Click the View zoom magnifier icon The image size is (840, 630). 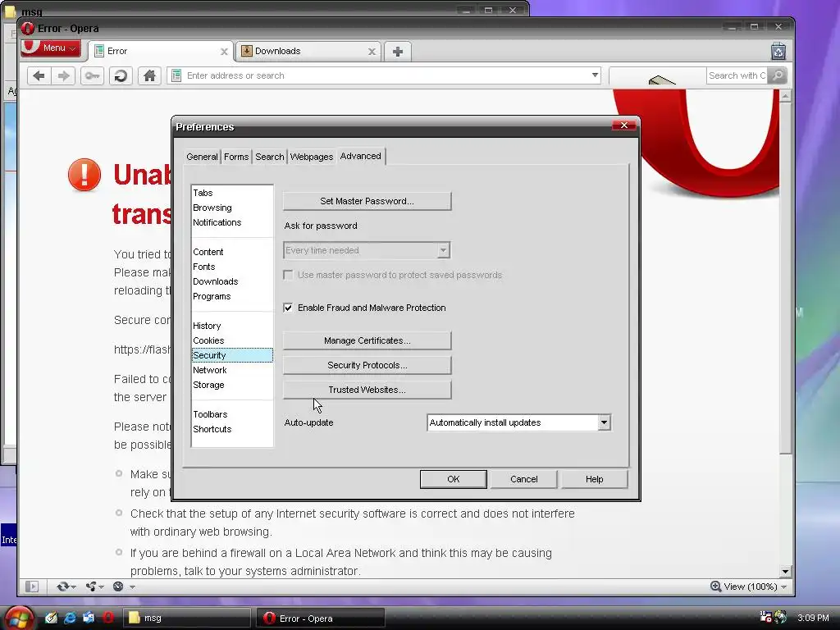(715, 587)
